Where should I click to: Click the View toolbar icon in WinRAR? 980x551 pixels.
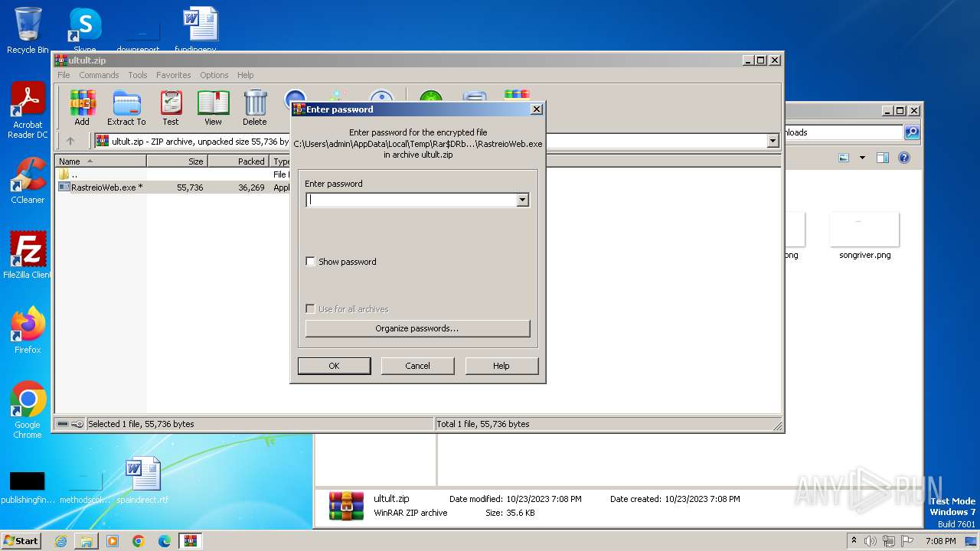pyautogui.click(x=213, y=107)
